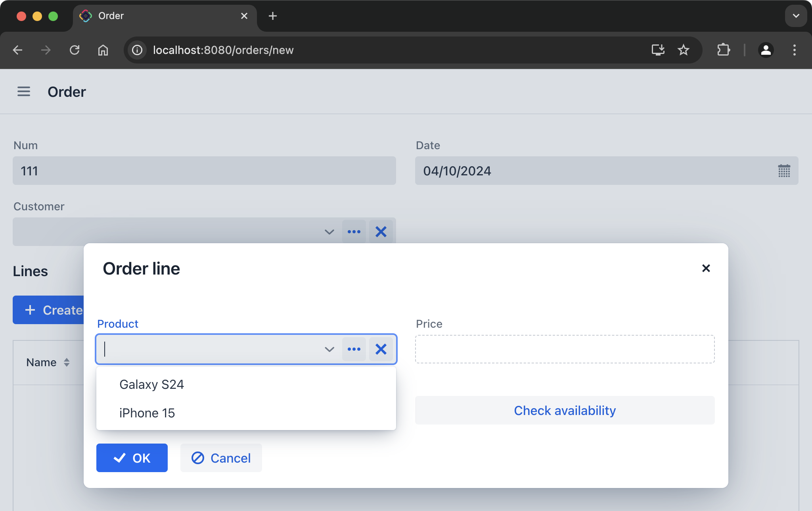812x511 pixels.
Task: Expand the Product advanced search (…) menu
Action: [x=354, y=349]
